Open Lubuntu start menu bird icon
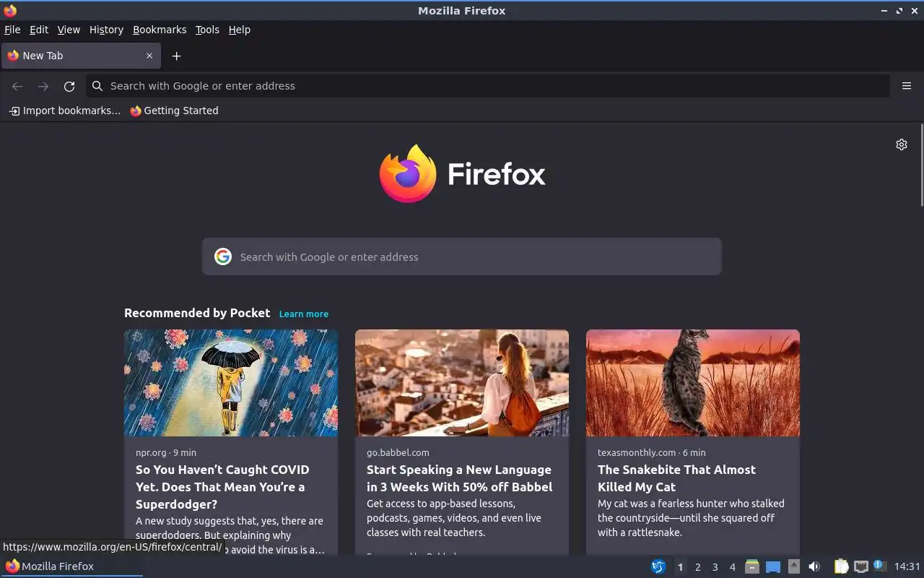The image size is (924, 578). tap(658, 566)
